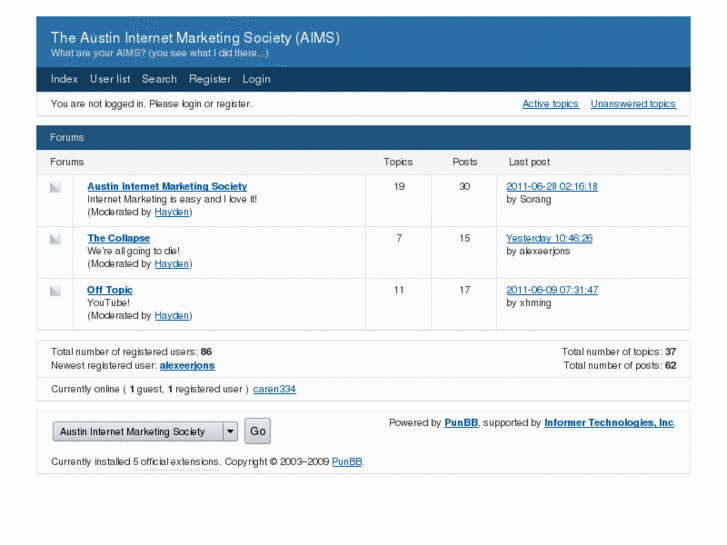
Task: Open the User list page
Action: [110, 79]
